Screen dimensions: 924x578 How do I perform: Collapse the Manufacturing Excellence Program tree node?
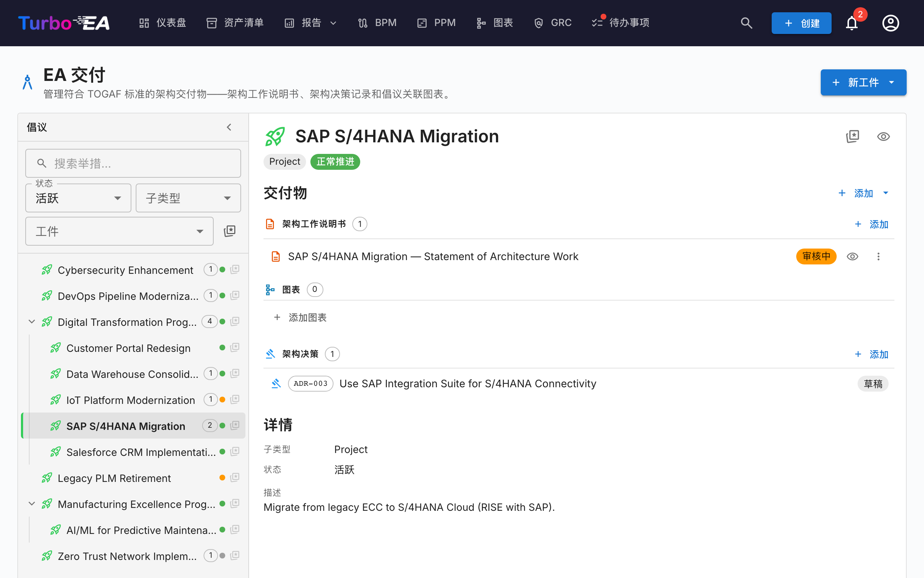32,504
